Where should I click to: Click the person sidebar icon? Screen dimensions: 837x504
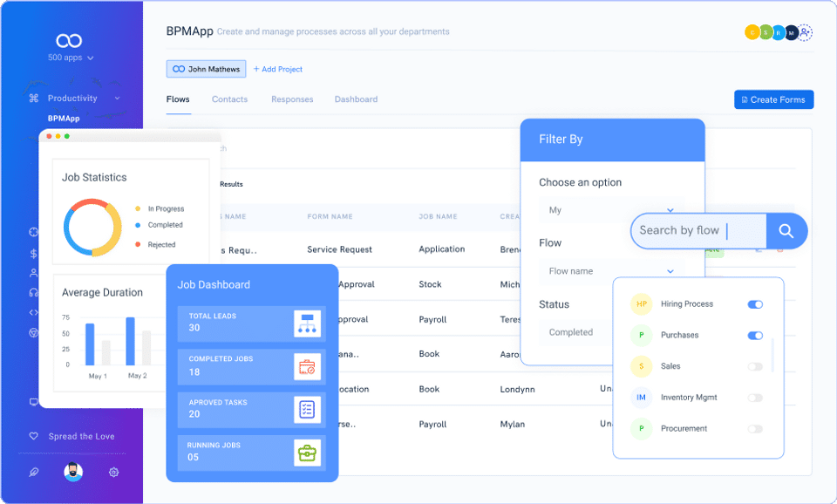click(x=34, y=273)
